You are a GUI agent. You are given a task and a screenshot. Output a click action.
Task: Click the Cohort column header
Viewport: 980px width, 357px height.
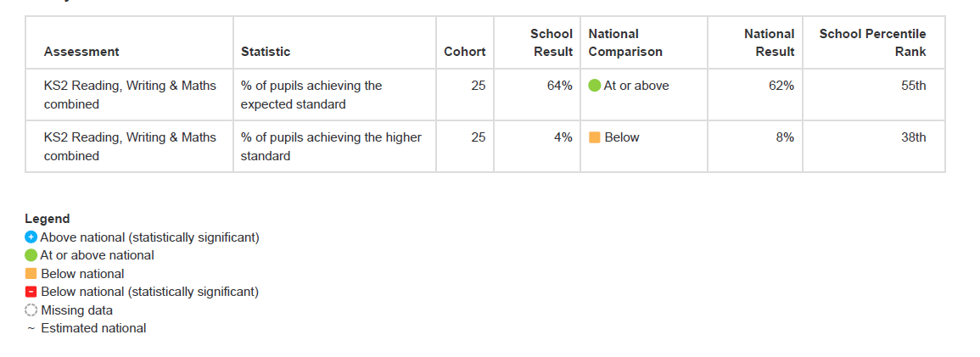[465, 52]
